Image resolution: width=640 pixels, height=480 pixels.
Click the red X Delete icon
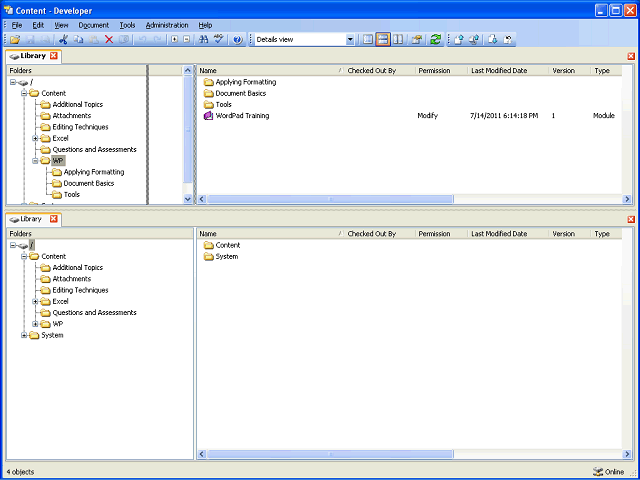(109, 40)
